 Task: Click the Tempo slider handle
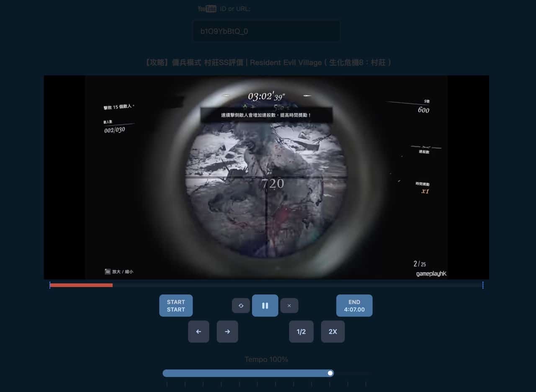pyautogui.click(x=330, y=373)
